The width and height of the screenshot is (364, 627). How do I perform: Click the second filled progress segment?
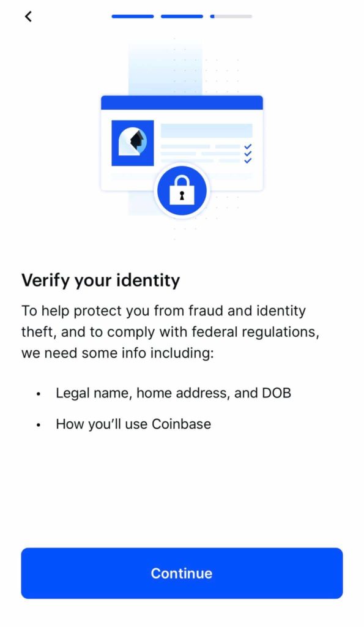pos(182,15)
